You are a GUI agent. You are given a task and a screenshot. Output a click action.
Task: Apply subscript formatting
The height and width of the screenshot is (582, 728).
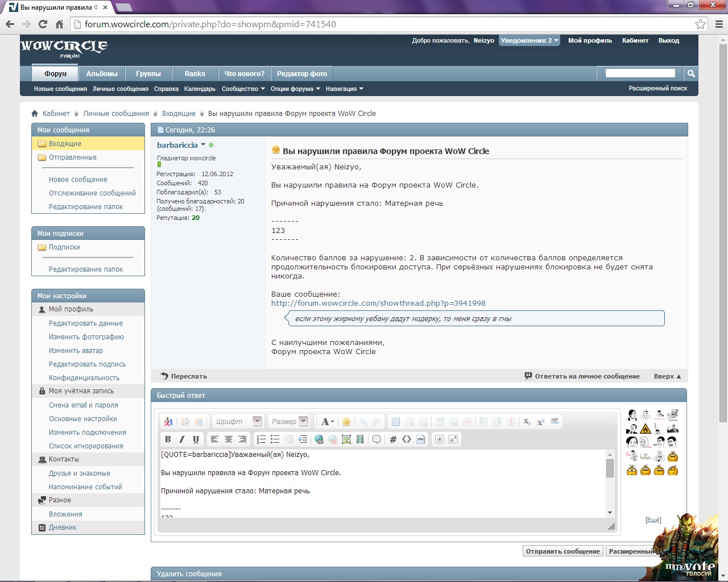527,422
